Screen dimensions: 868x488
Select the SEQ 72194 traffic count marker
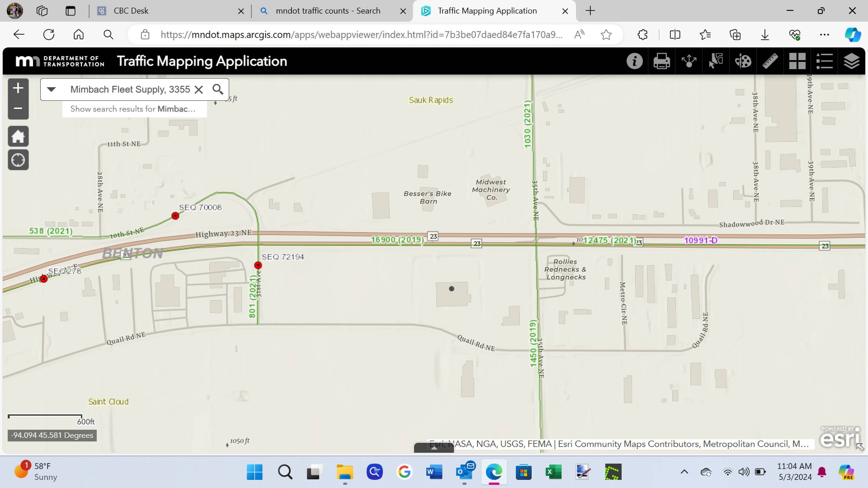pos(258,265)
